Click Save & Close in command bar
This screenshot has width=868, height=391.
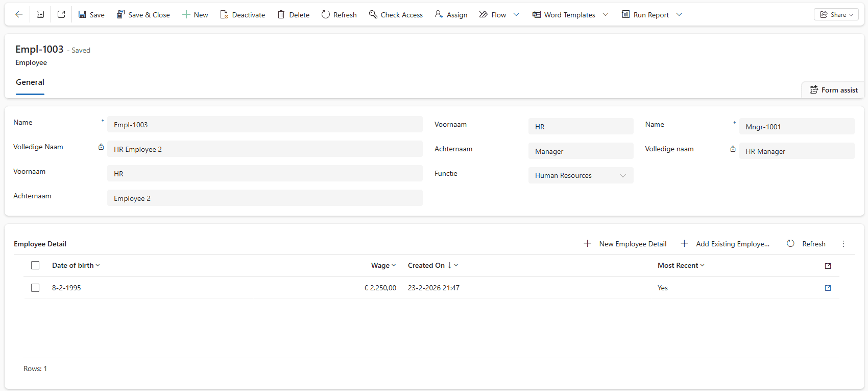tap(143, 15)
